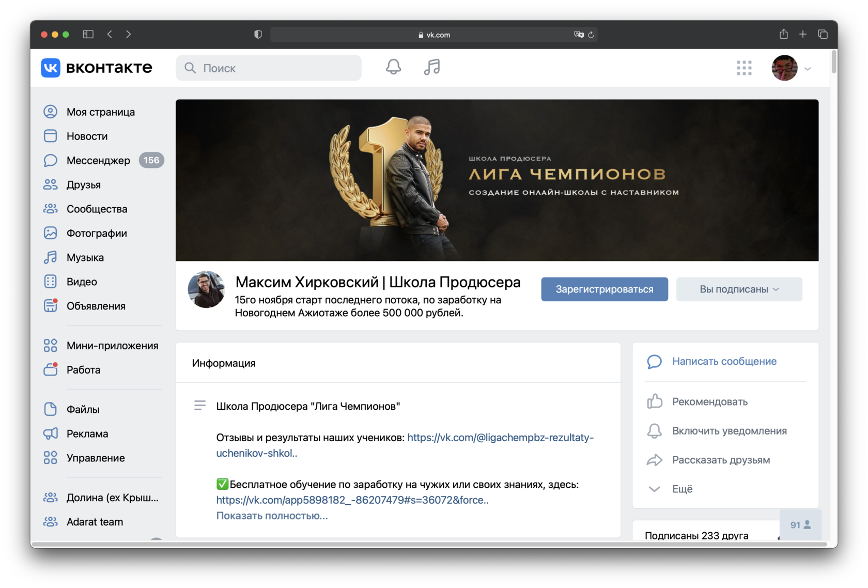
Task: Click the Информация section header
Action: 224,363
